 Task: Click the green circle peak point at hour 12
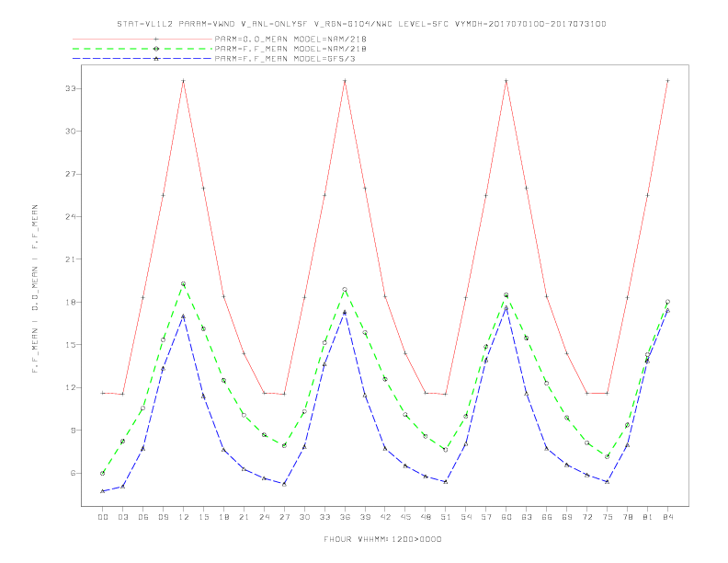(184, 284)
